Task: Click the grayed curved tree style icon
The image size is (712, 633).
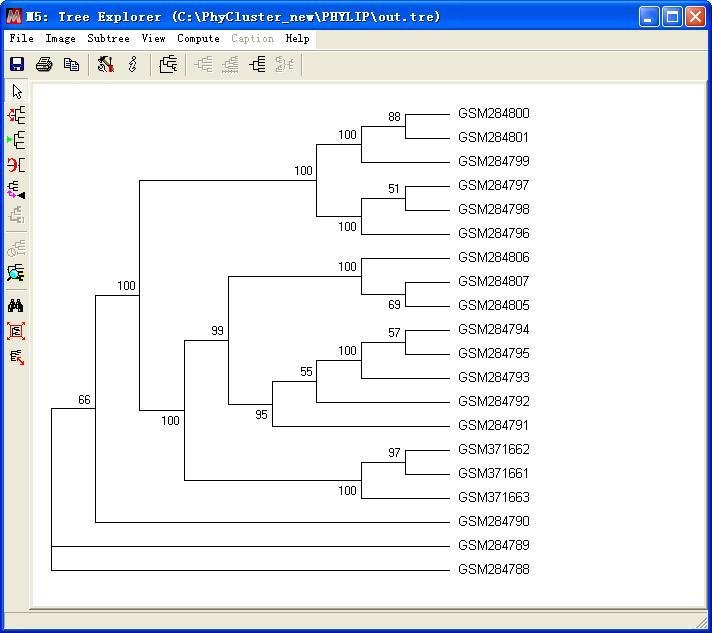Action: pos(285,64)
